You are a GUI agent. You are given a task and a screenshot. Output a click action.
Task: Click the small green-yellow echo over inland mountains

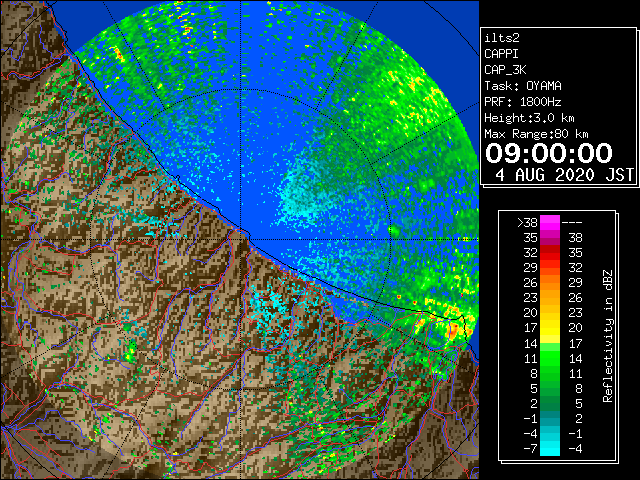(131, 352)
